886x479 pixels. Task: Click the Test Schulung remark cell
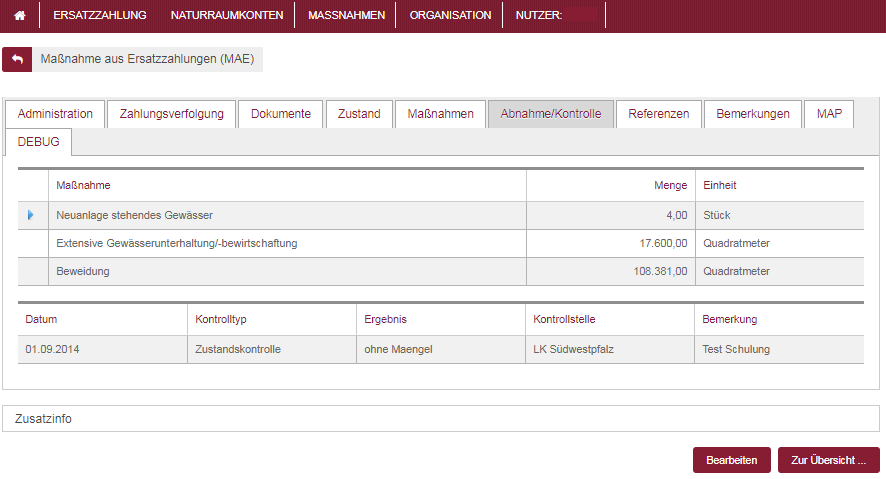click(779, 349)
